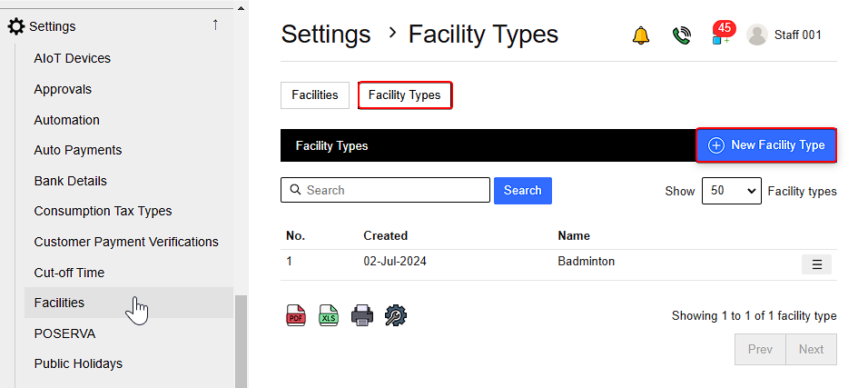Open the Show 50 entries dropdown
The width and height of the screenshot is (868, 388).
pos(731,191)
